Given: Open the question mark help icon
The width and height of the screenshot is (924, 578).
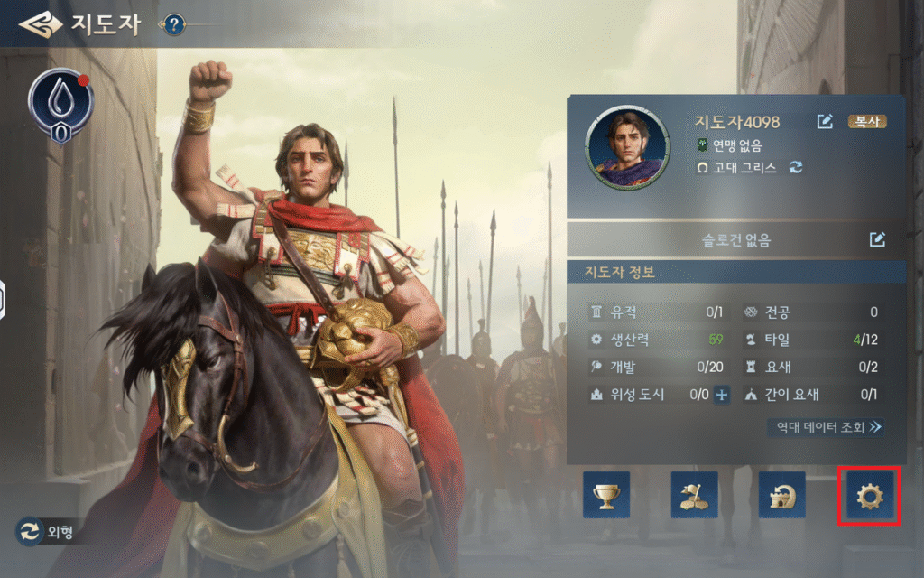Looking at the screenshot, I should coord(174,24).
